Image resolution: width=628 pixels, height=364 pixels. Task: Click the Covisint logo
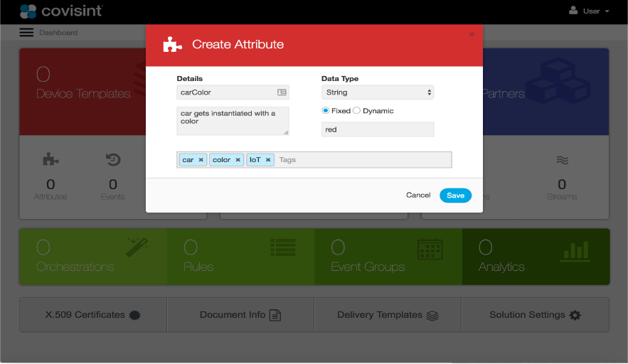click(61, 11)
